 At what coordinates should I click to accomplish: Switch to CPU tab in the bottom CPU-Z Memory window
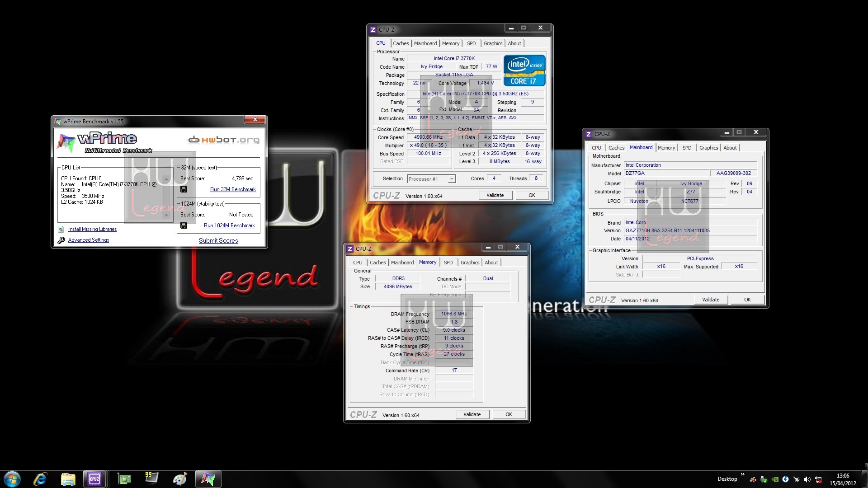coord(358,263)
